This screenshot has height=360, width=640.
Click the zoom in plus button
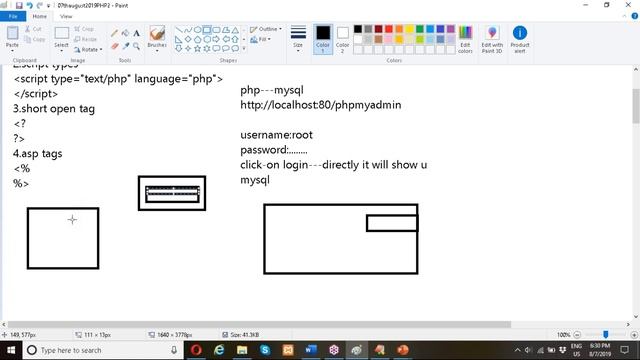click(x=634, y=335)
